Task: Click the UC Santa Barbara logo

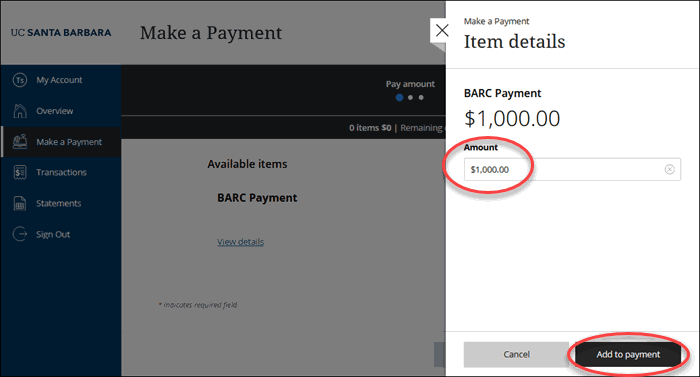Action: pyautogui.click(x=61, y=33)
